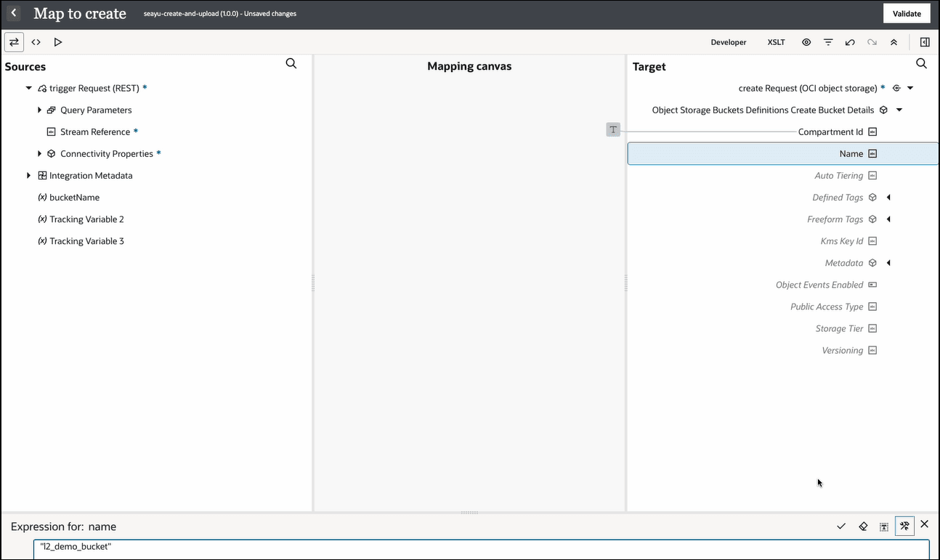Click the Defined Tags cube icon
Viewport: 940px width, 560px height.
pos(873,198)
